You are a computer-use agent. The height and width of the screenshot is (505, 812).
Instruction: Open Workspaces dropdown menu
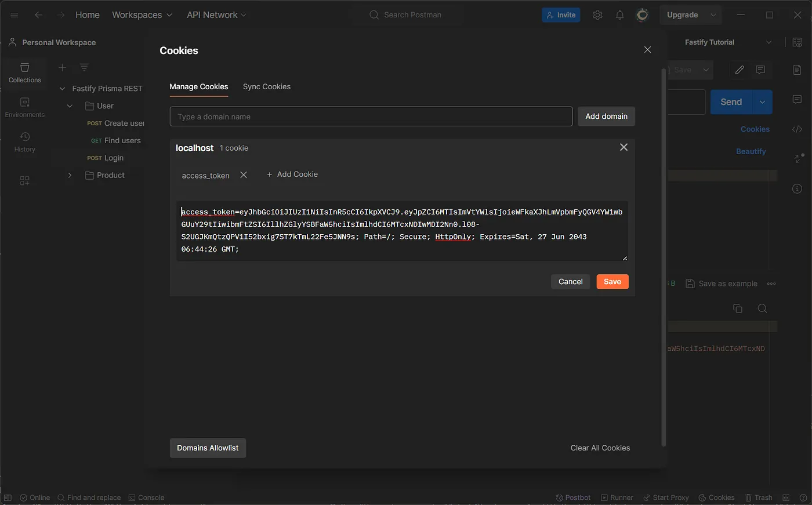click(x=142, y=15)
